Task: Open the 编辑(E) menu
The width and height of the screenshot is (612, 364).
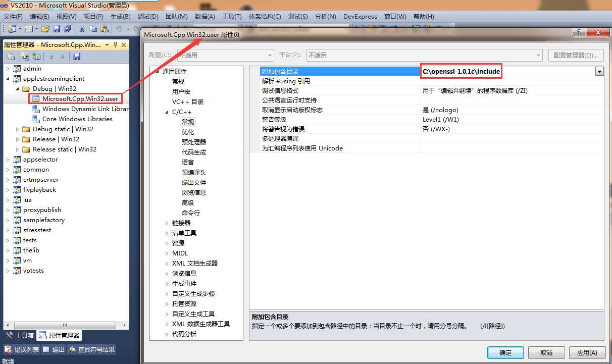Action: point(39,16)
